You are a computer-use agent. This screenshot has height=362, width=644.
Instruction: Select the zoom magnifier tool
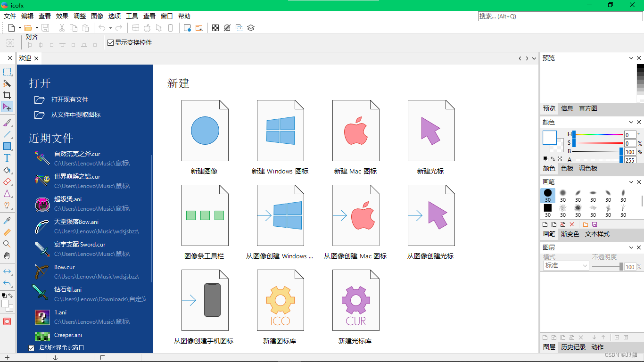(x=7, y=244)
